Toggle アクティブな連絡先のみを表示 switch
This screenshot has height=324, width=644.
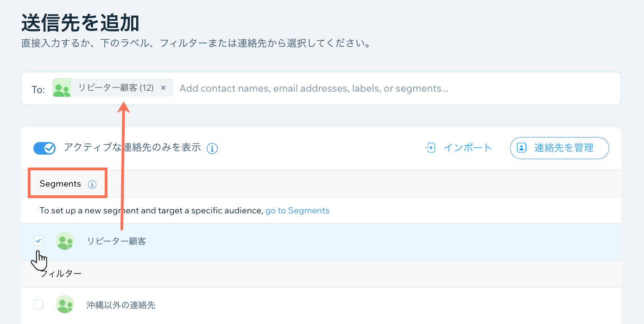44,148
